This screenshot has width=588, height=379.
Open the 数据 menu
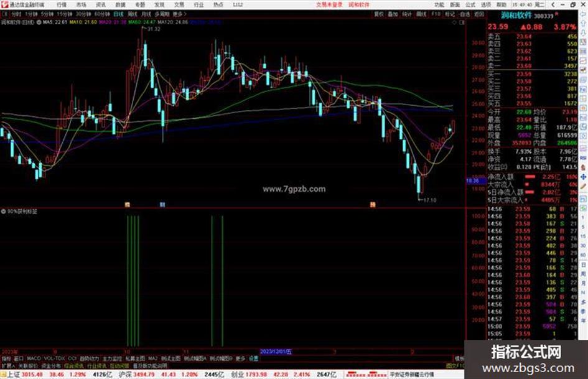120,5
